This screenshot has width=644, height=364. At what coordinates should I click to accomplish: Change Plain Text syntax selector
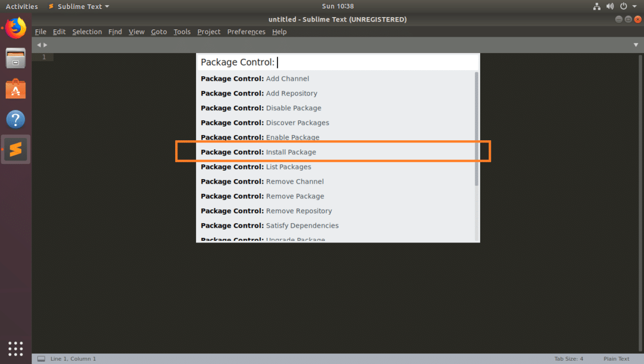click(x=616, y=359)
